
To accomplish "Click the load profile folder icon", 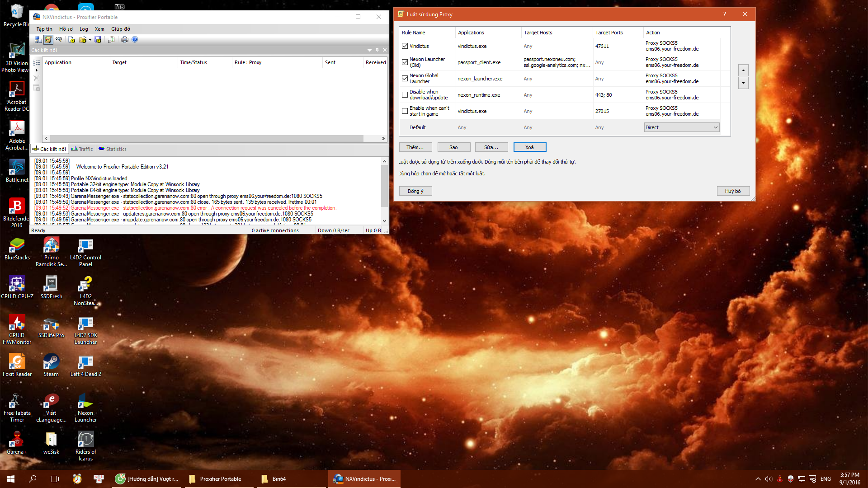I will coord(83,40).
